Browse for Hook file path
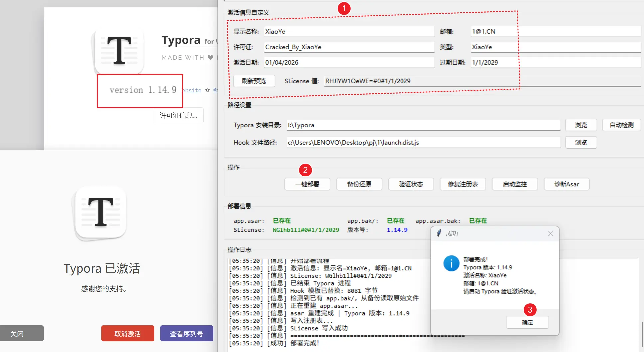The width and height of the screenshot is (644, 352). point(581,142)
